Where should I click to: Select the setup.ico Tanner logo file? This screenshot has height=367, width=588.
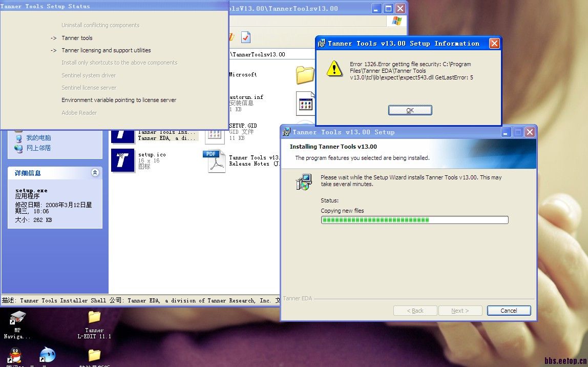tap(122, 160)
